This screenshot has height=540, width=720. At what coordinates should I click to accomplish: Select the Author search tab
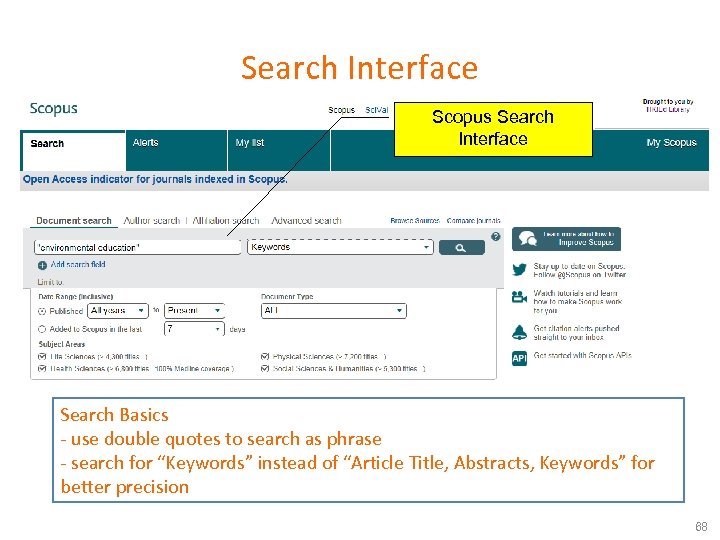click(x=152, y=221)
